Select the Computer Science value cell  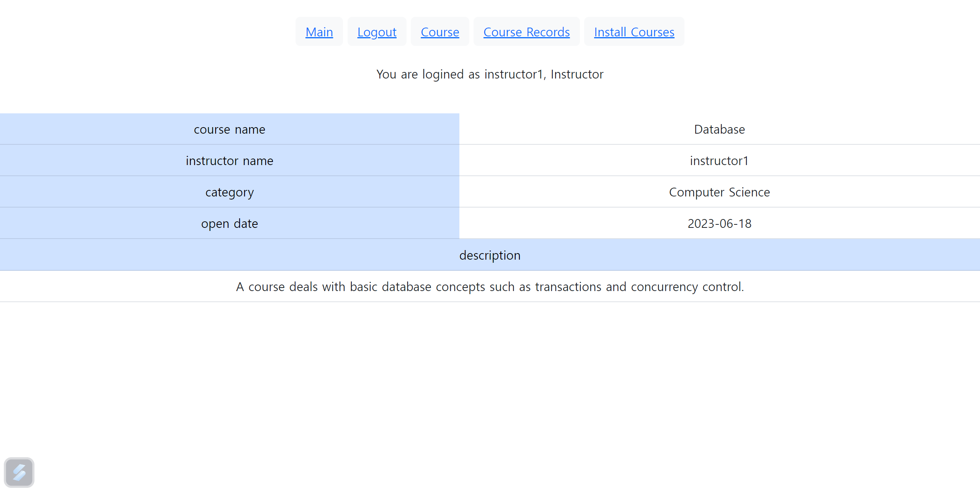(719, 192)
